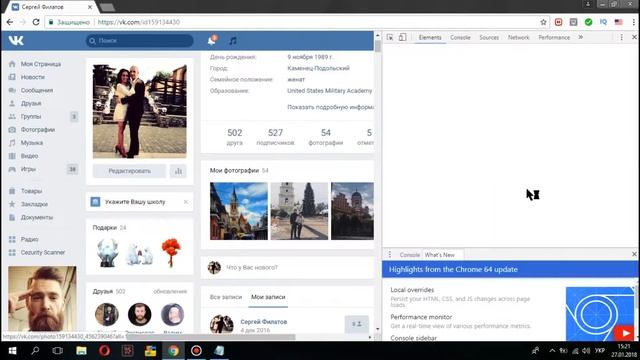Bookmark page with star icon
640x360 pixels.
coord(543,22)
